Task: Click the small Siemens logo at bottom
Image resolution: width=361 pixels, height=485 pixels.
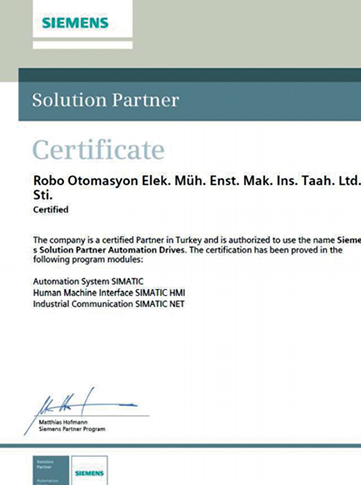Action: tap(89, 473)
